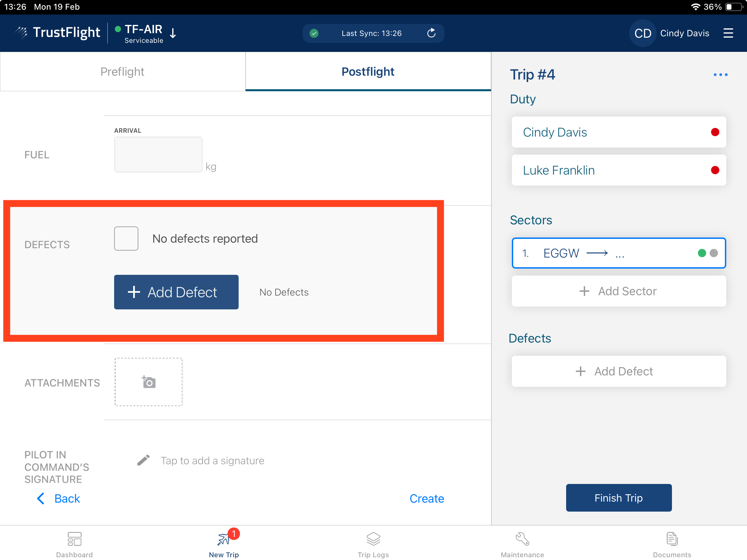Check the No defects reported checkbox
Image resolution: width=747 pixels, height=560 pixels.
[126, 239]
